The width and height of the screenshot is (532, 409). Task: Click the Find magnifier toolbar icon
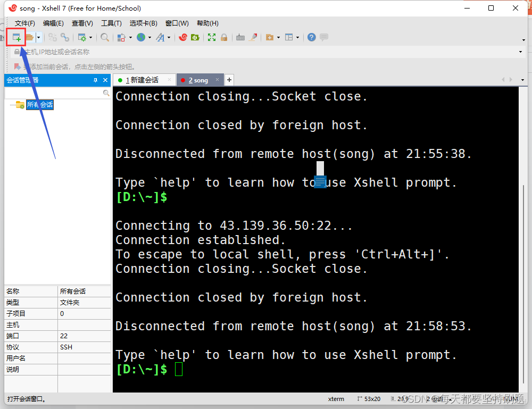point(105,37)
